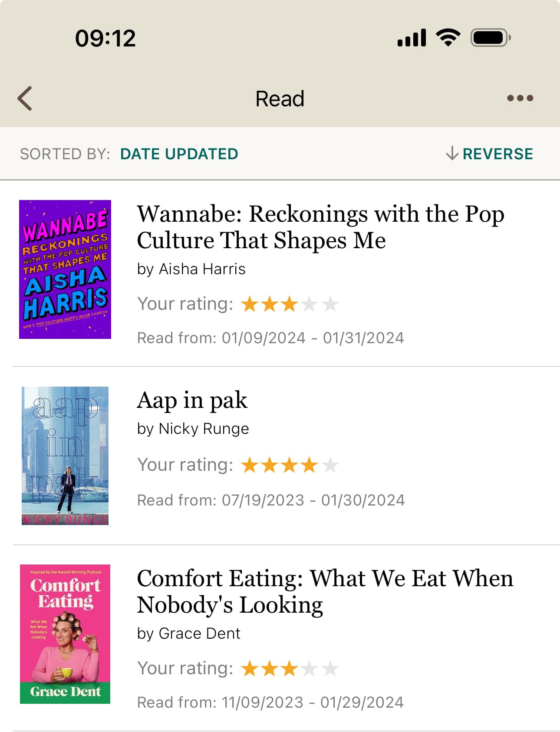Open the three-dots more options menu
The width and height of the screenshot is (560, 732).
(x=520, y=98)
